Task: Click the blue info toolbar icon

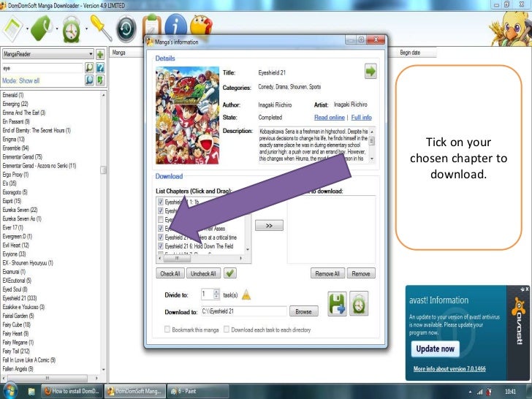Action: coord(175,24)
